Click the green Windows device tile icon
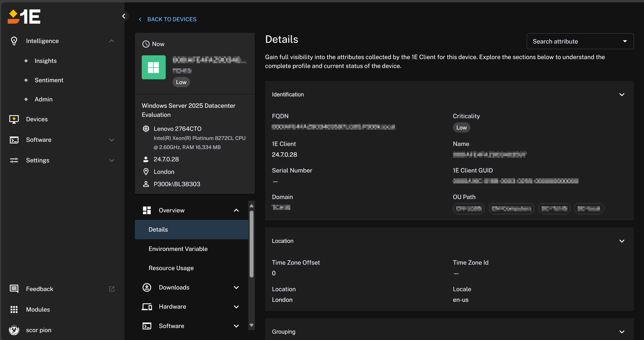This screenshot has width=644, height=340. (x=154, y=67)
